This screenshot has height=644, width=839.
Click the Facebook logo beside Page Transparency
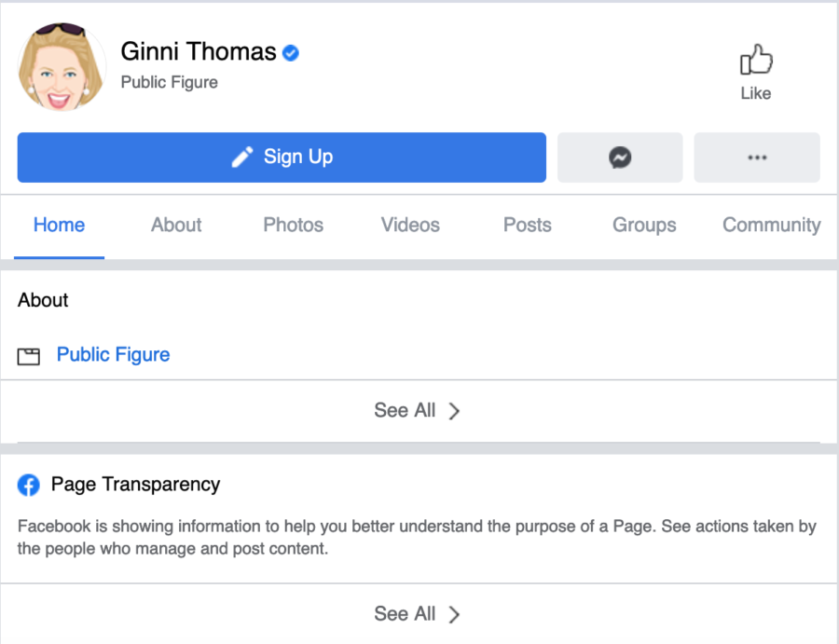click(x=28, y=485)
